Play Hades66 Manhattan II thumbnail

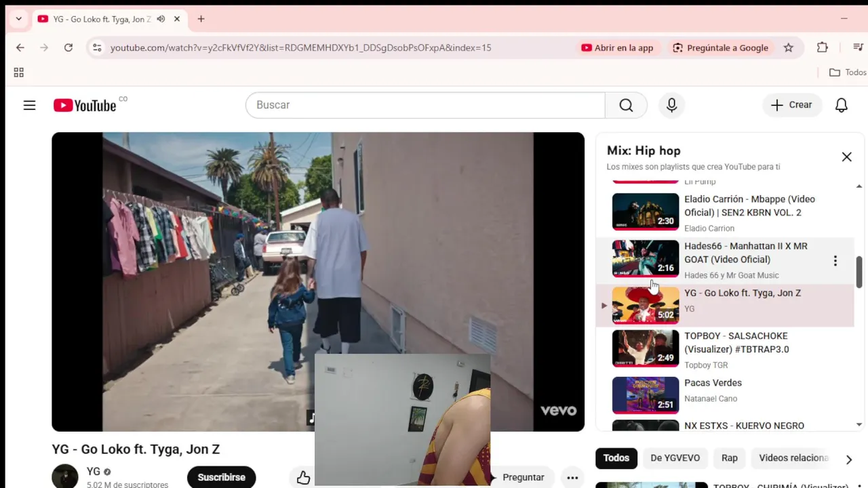tap(645, 258)
